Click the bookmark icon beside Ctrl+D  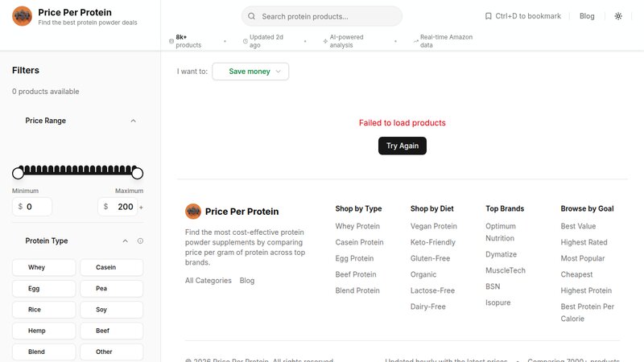488,16
